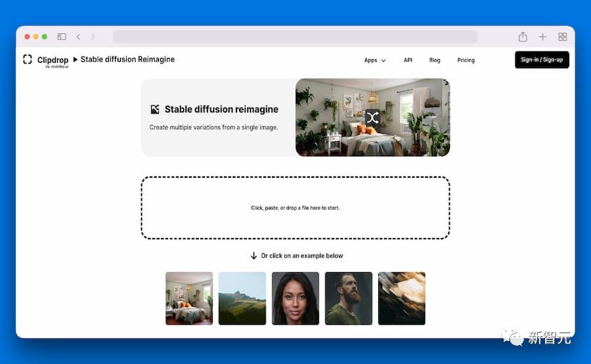The width and height of the screenshot is (591, 364).
Task: Open the browser share icon
Action: tap(523, 37)
